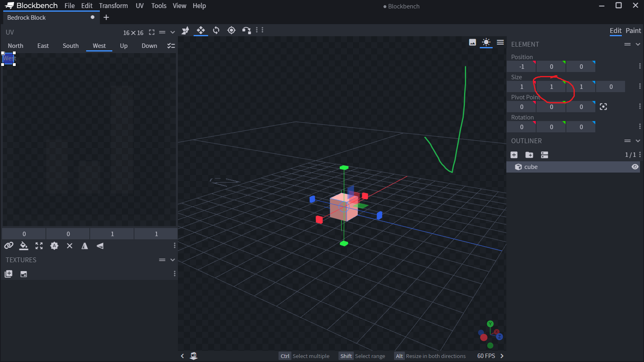This screenshot has height=362, width=644.
Task: Collapse the Textures panel chevron
Action: [173, 260]
